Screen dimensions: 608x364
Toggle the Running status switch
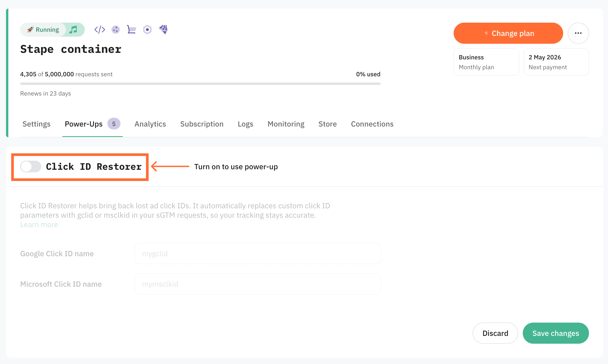click(52, 29)
